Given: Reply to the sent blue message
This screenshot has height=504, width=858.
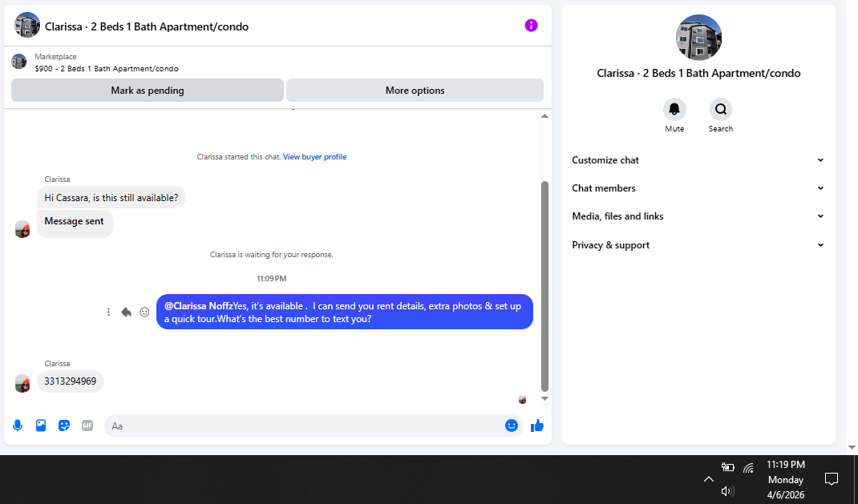Looking at the screenshot, I should tap(127, 312).
